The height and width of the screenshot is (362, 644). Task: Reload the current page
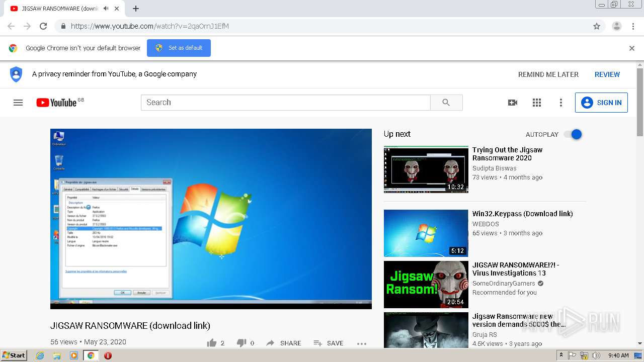click(x=43, y=26)
